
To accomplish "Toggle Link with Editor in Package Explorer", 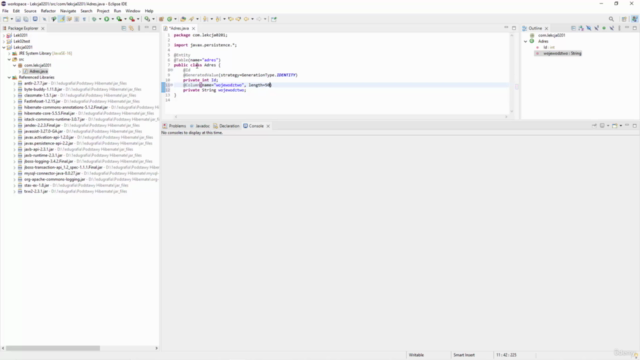I will pos(131,28).
